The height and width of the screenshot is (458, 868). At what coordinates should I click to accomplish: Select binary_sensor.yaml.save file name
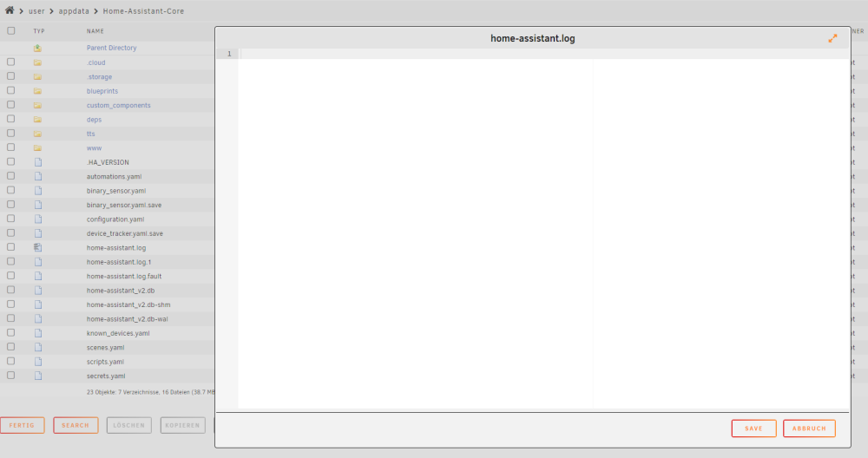click(x=124, y=206)
